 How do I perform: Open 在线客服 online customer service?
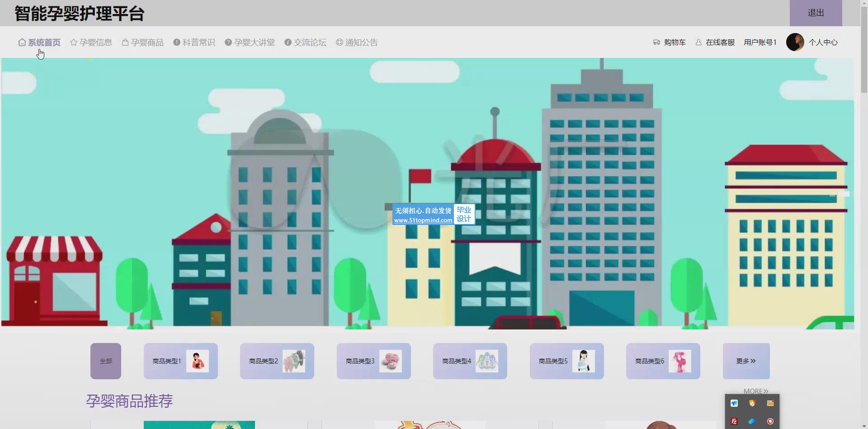tap(715, 43)
